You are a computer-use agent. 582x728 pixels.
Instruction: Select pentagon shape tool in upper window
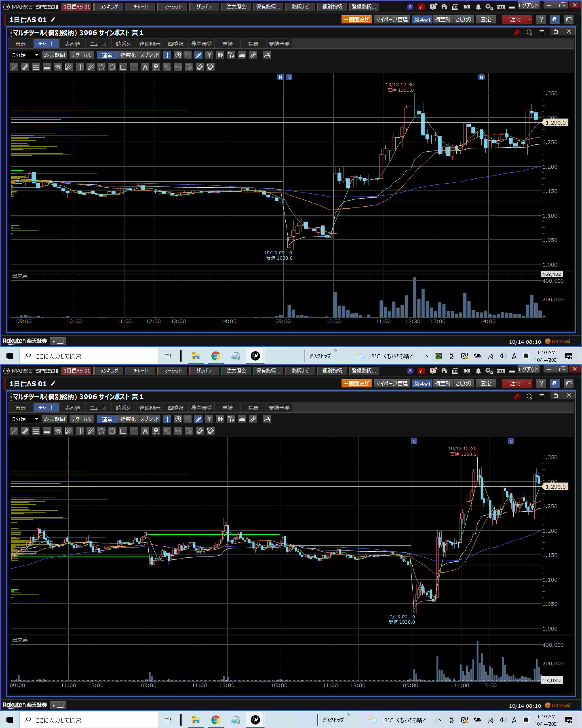click(101, 67)
